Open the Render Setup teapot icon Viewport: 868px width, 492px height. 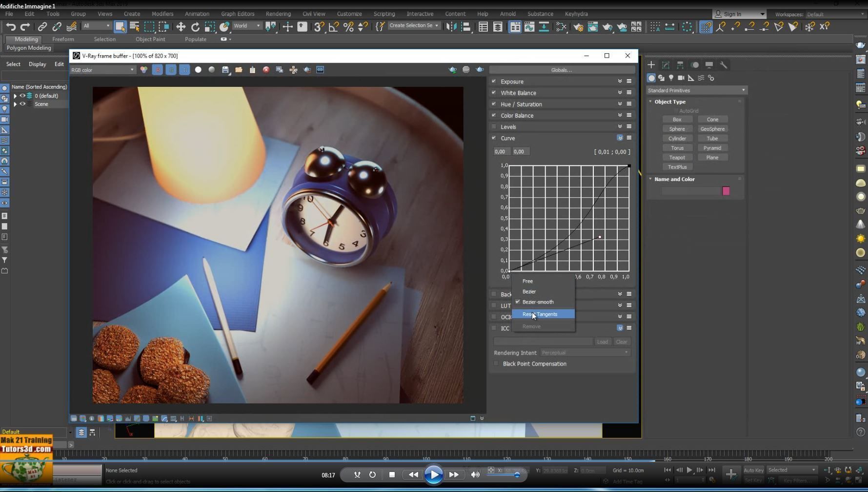(x=578, y=27)
